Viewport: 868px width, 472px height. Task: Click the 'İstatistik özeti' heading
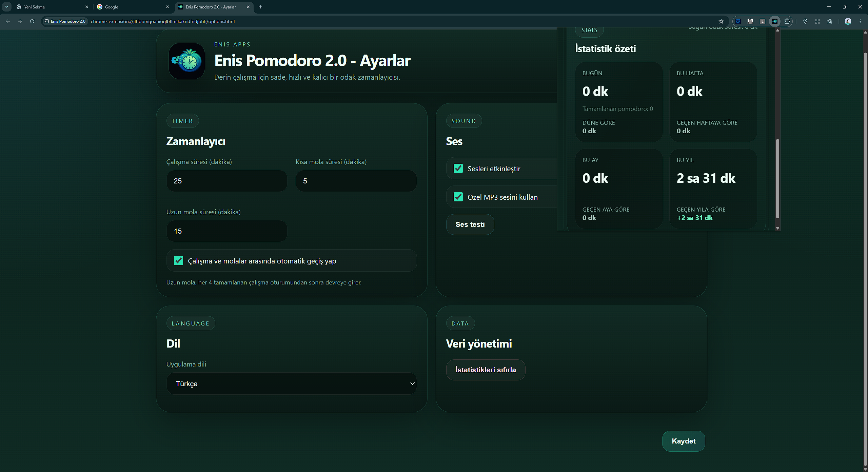(606, 49)
